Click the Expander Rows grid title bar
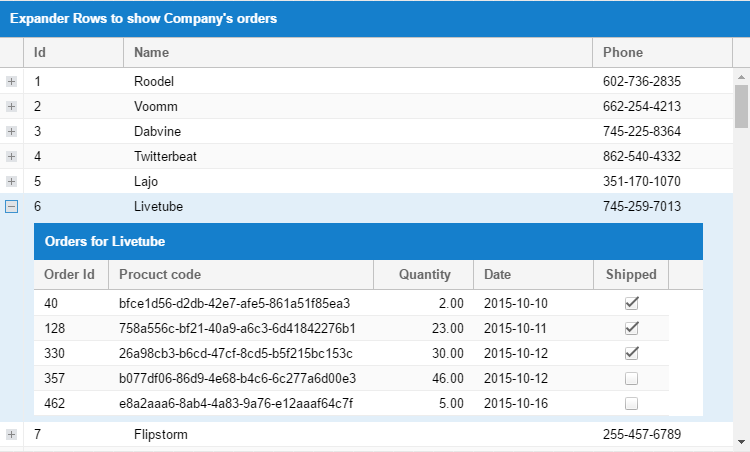The height and width of the screenshot is (452, 750). 375,19
